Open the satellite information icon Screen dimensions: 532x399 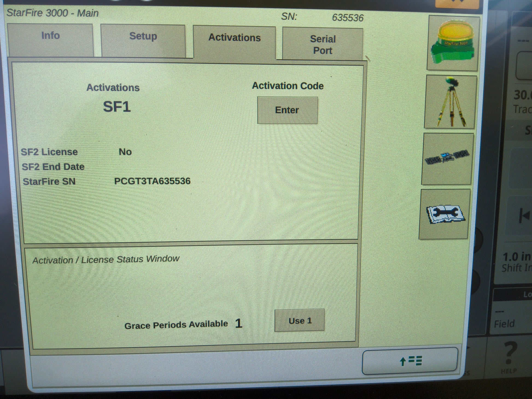448,159
